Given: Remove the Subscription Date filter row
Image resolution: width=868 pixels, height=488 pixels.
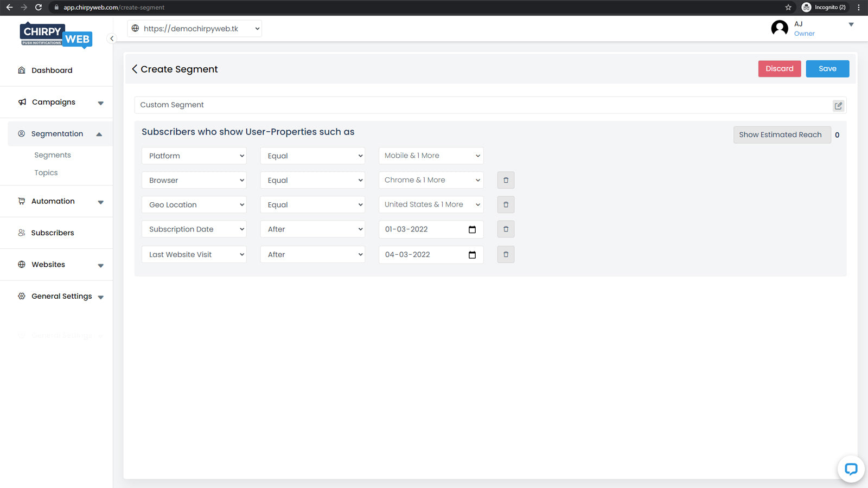Looking at the screenshot, I should tap(506, 229).
